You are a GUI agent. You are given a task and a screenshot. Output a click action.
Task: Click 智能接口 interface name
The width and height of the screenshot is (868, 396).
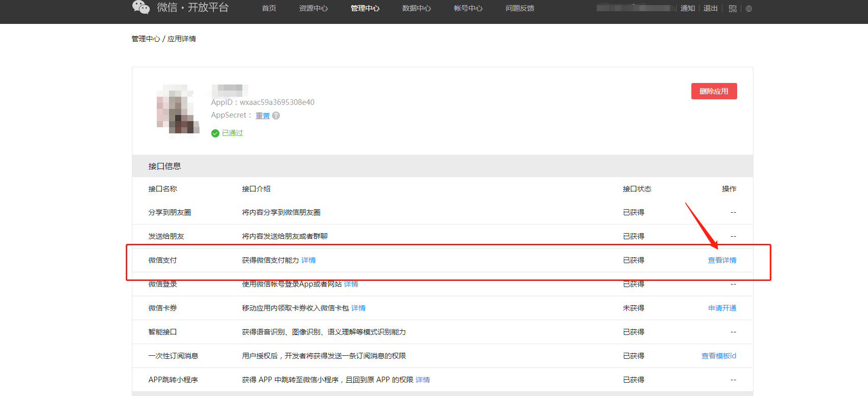coord(162,332)
